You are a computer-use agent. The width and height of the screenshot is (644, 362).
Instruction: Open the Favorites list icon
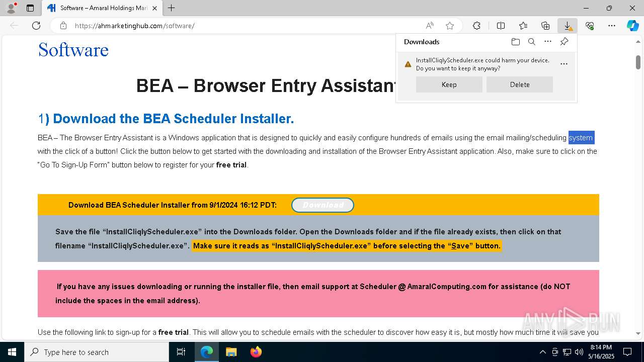(523, 26)
